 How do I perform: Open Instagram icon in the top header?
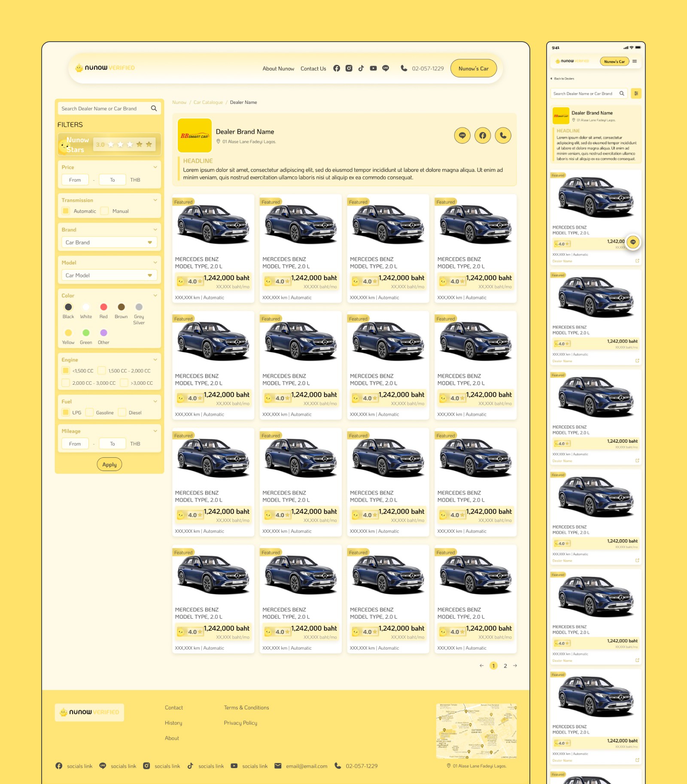(349, 68)
